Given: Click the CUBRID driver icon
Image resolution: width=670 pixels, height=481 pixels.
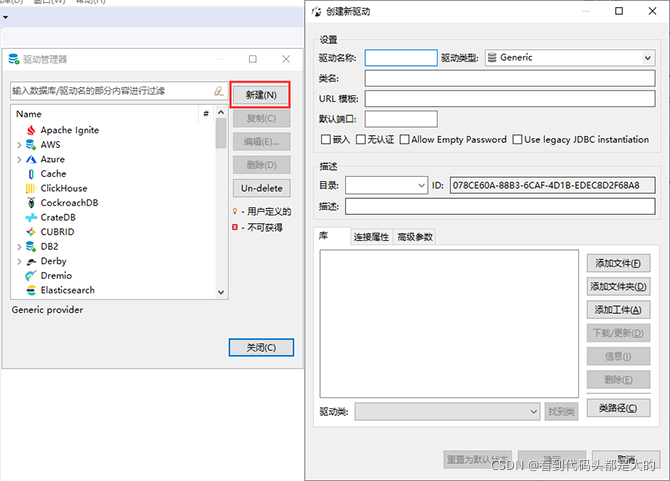Looking at the screenshot, I should 31,232.
